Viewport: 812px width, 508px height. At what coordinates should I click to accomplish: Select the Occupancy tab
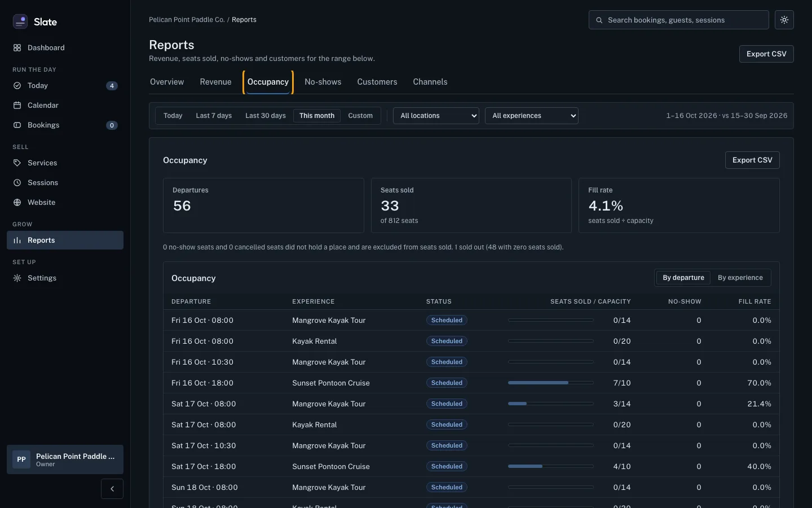pyautogui.click(x=268, y=82)
